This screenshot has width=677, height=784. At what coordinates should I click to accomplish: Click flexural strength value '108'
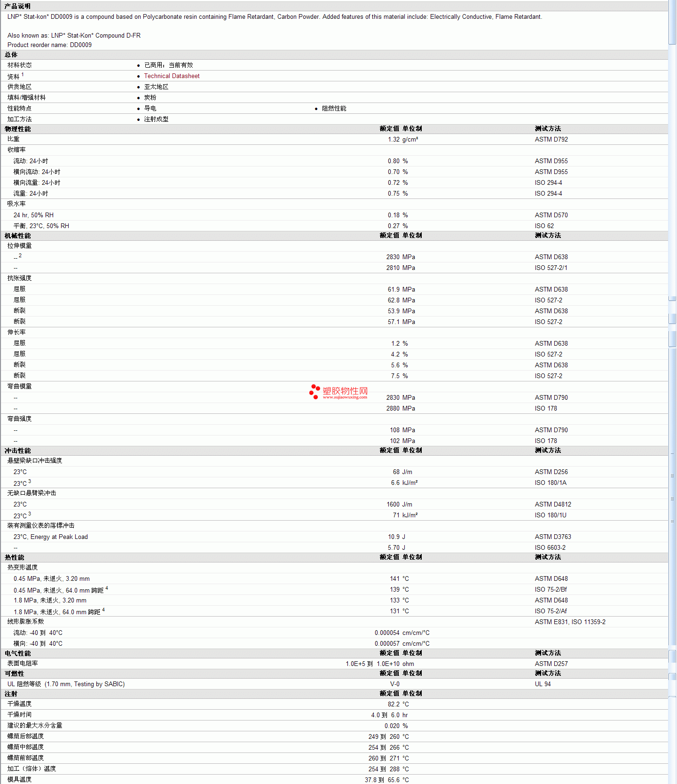[x=395, y=430]
